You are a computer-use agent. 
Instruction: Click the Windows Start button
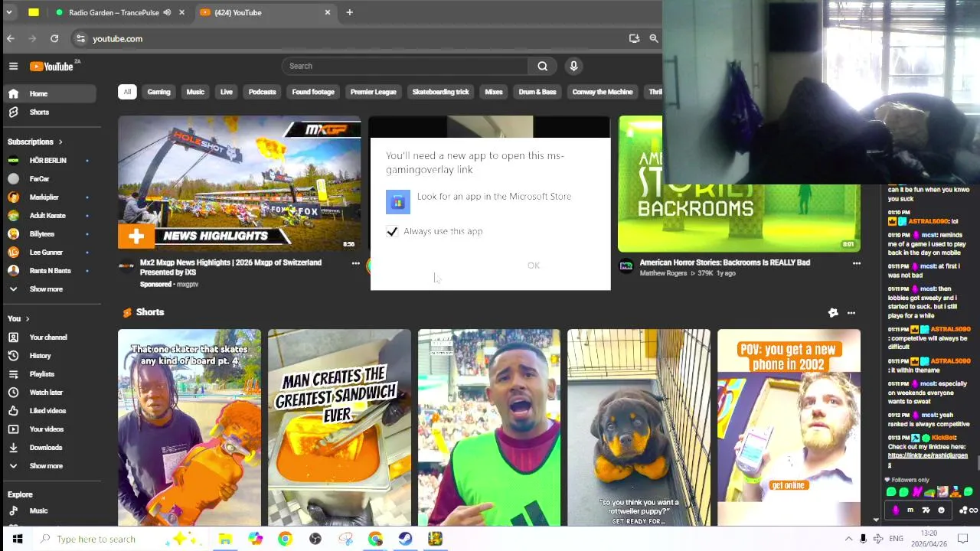[x=17, y=539]
